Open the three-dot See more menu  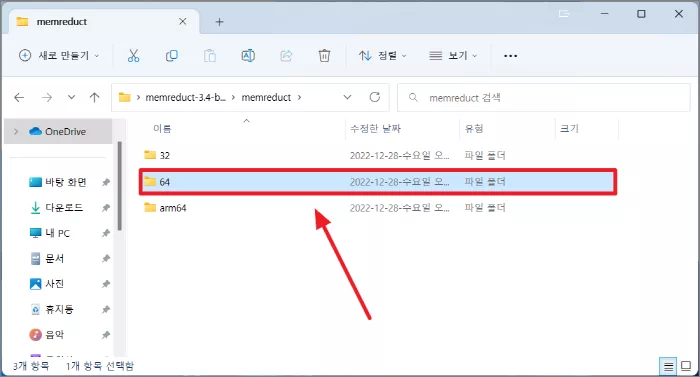(x=510, y=56)
